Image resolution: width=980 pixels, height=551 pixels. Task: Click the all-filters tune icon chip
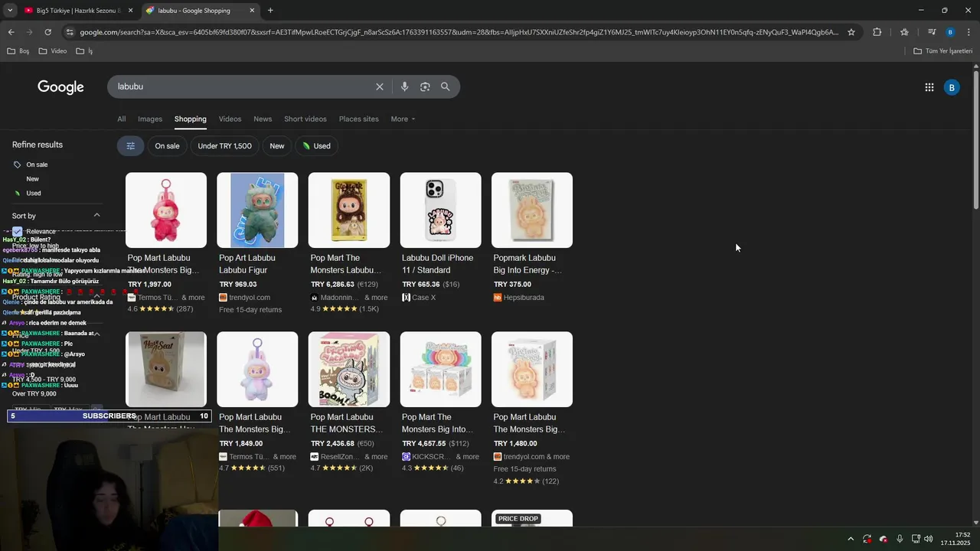tap(130, 146)
